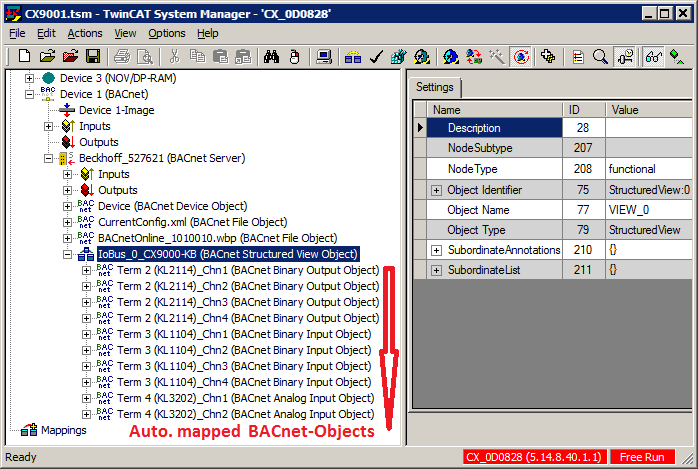This screenshot has height=469, width=698.
Task: Expand the SubordinateList property row
Action: (x=436, y=271)
